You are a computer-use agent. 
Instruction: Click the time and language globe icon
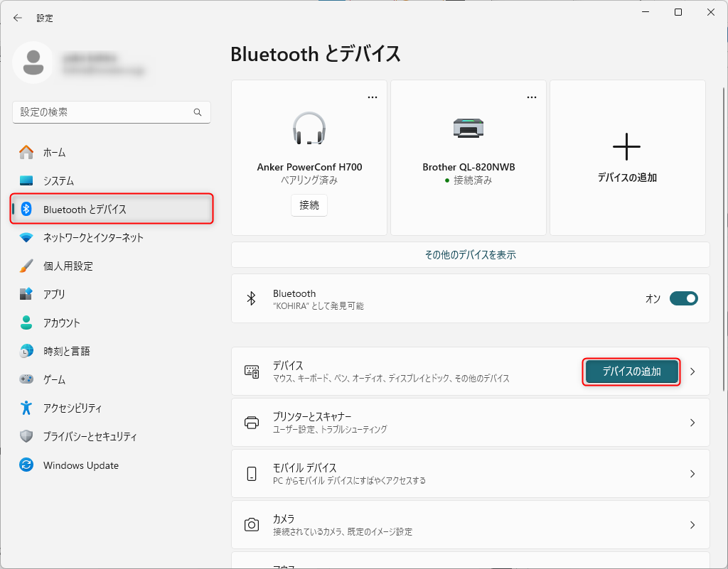26,351
